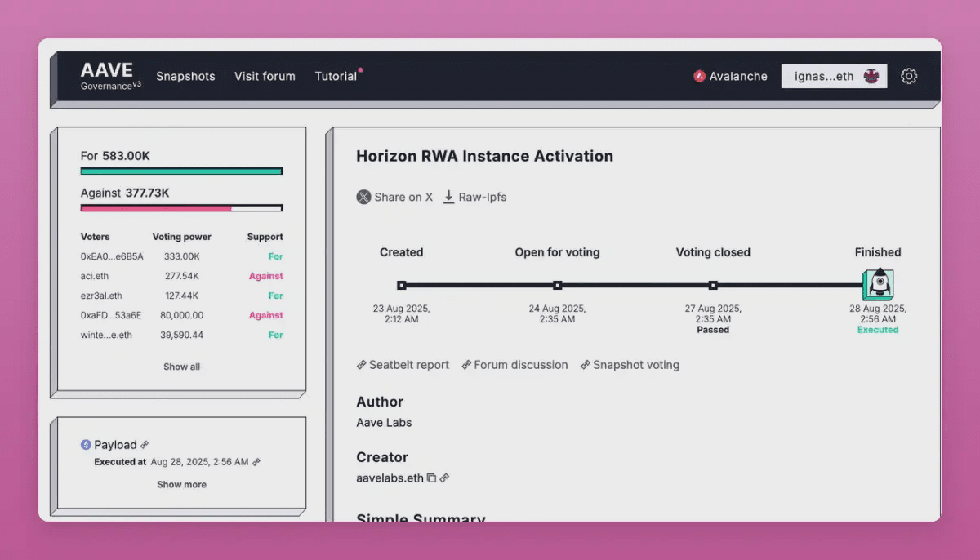980x560 pixels.
Task: Select Visit forum in the header
Action: click(265, 76)
